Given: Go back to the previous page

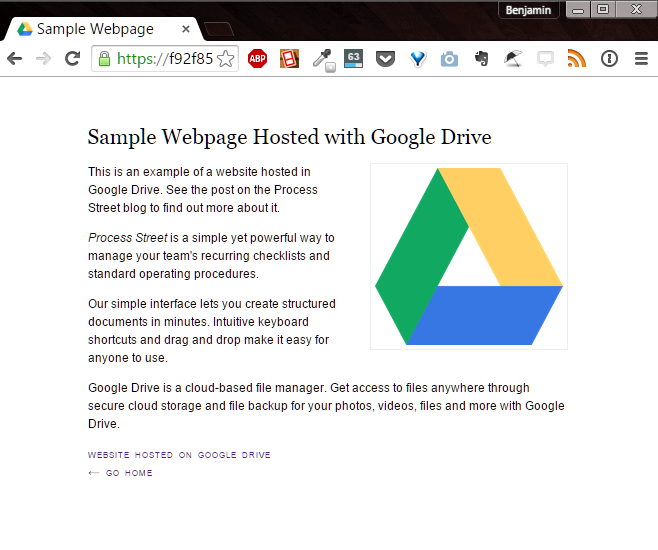Looking at the screenshot, I should tap(14, 59).
